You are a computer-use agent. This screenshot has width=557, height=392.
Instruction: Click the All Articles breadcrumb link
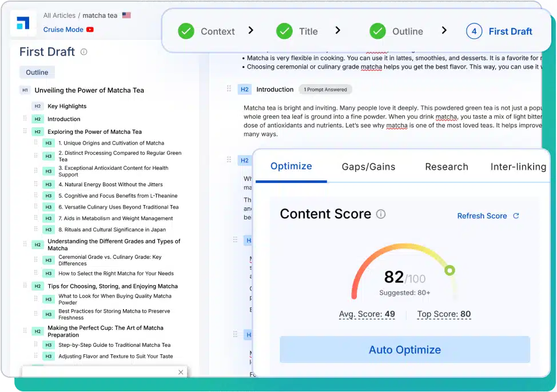60,15
